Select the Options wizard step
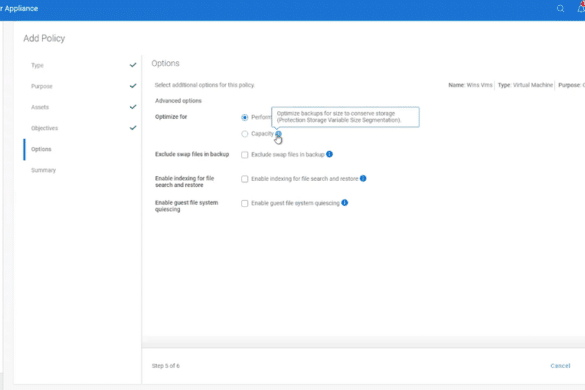 click(41, 149)
